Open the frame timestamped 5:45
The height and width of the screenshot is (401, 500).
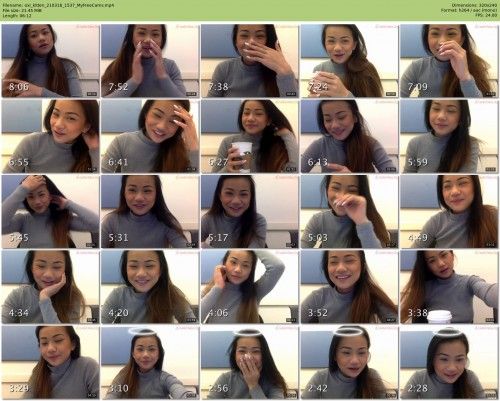[x=50, y=211]
